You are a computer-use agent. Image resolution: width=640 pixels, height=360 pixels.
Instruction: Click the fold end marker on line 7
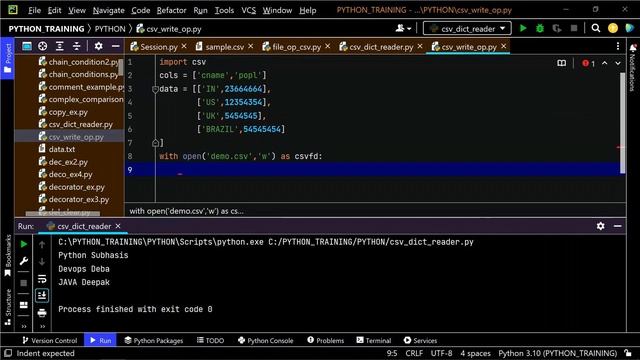tap(155, 143)
